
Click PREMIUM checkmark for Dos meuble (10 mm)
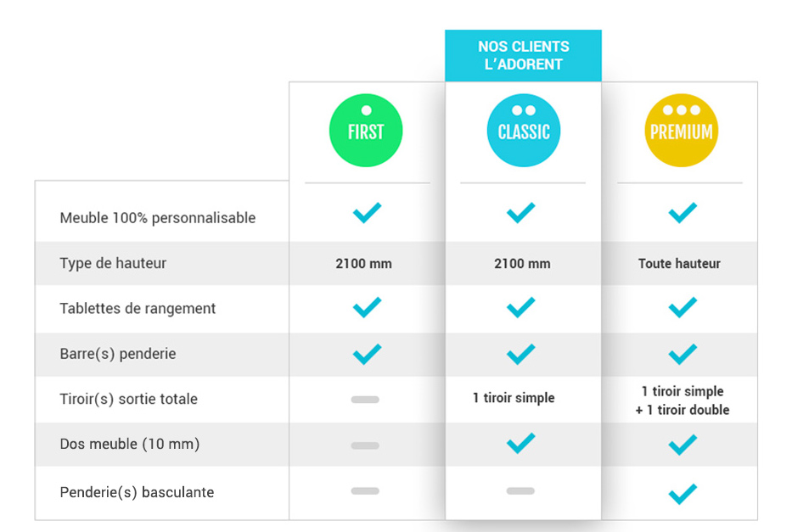click(683, 445)
